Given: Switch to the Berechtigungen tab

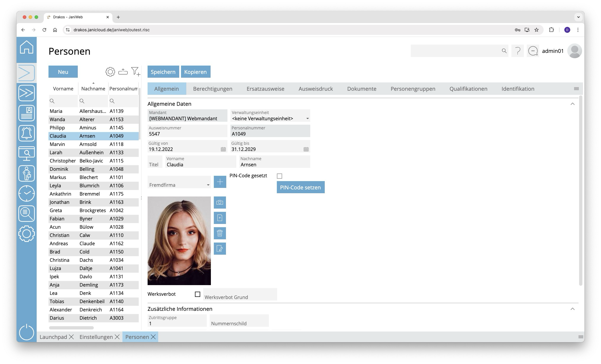Looking at the screenshot, I should (x=212, y=89).
